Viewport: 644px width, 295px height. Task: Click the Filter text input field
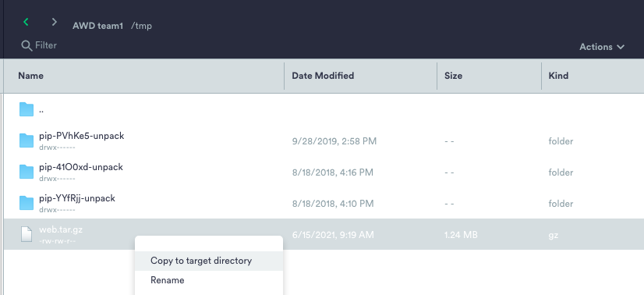46,45
